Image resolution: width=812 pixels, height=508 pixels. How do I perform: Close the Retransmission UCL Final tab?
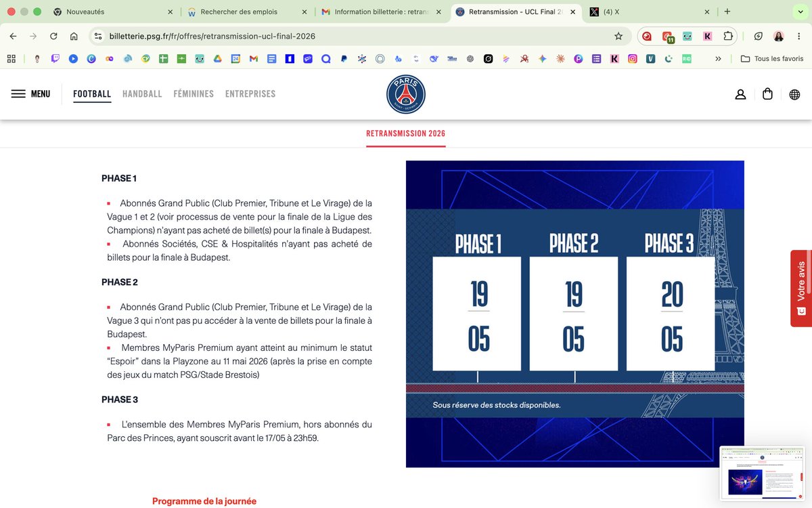pos(572,12)
